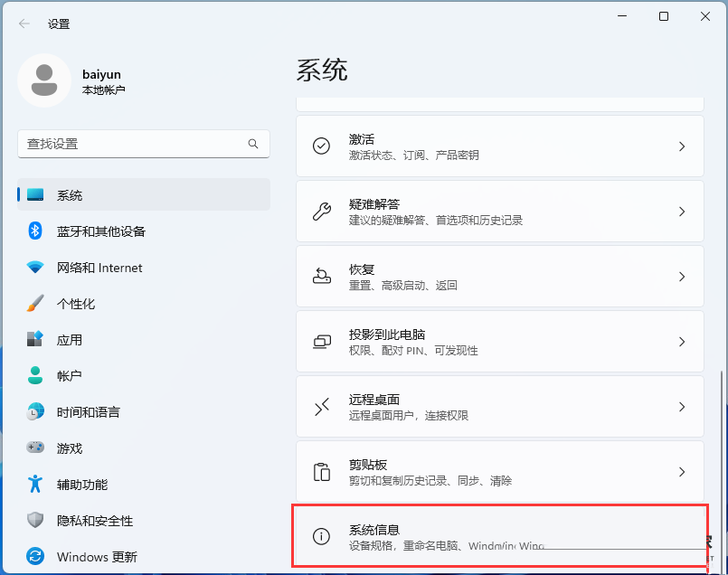Open 蓝牙和其他设备 via the Bluetooth icon
The width and height of the screenshot is (728, 575).
click(x=33, y=231)
